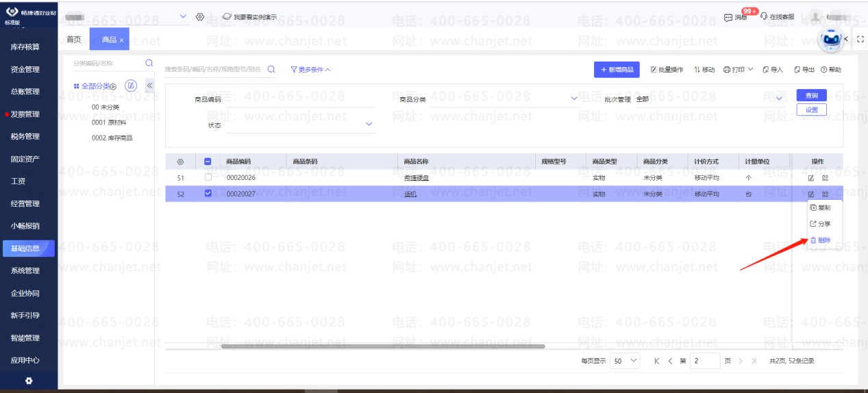This screenshot has height=393, width=868.
Task: Expand the 全部分类 tree node
Action: (x=113, y=86)
